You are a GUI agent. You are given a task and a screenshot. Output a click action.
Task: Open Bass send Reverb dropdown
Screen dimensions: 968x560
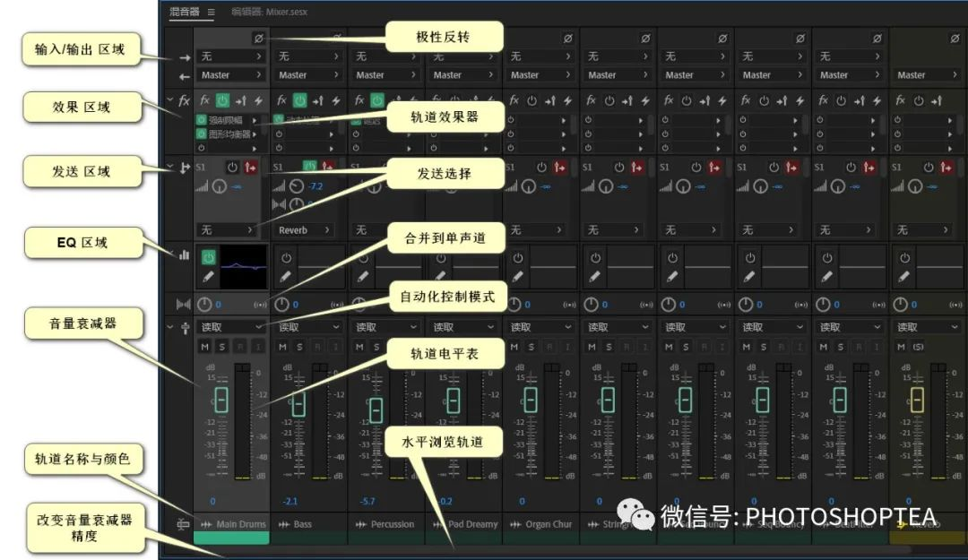(304, 229)
